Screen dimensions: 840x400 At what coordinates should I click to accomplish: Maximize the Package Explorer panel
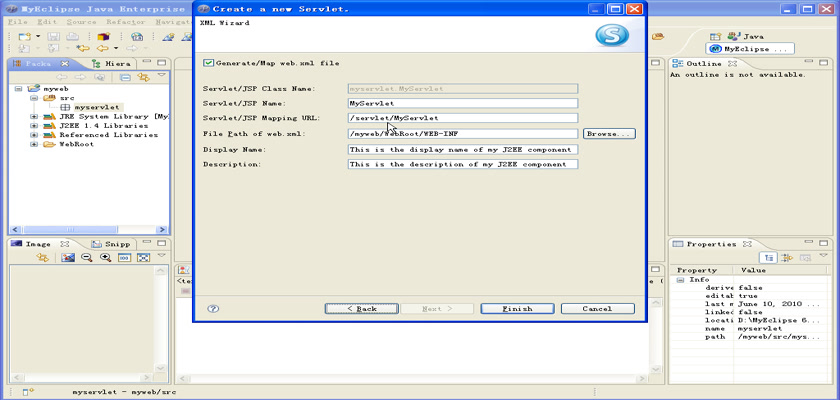click(x=161, y=63)
